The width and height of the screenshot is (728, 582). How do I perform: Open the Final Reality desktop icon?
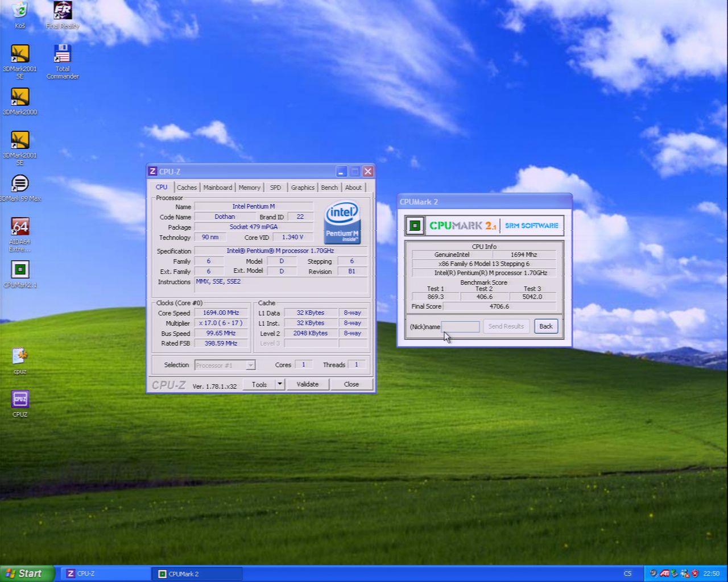click(x=63, y=11)
